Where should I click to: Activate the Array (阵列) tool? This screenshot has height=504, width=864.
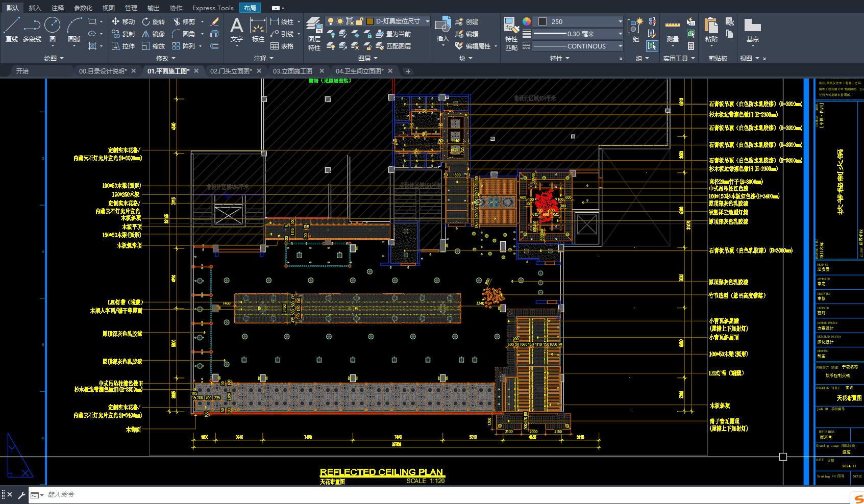point(184,46)
